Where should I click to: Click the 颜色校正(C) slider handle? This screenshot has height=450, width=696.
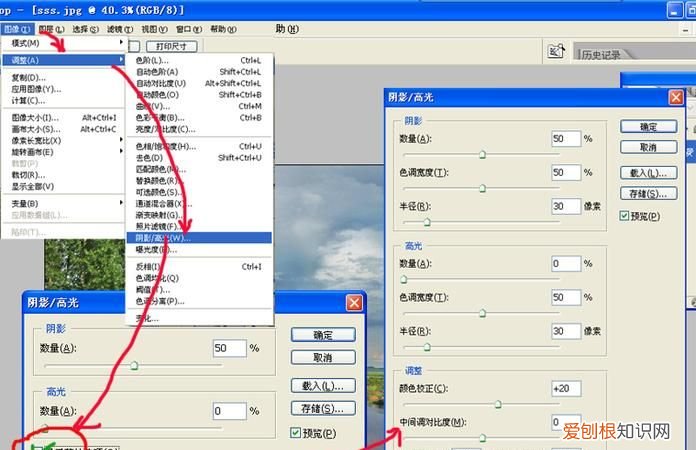[x=498, y=404]
